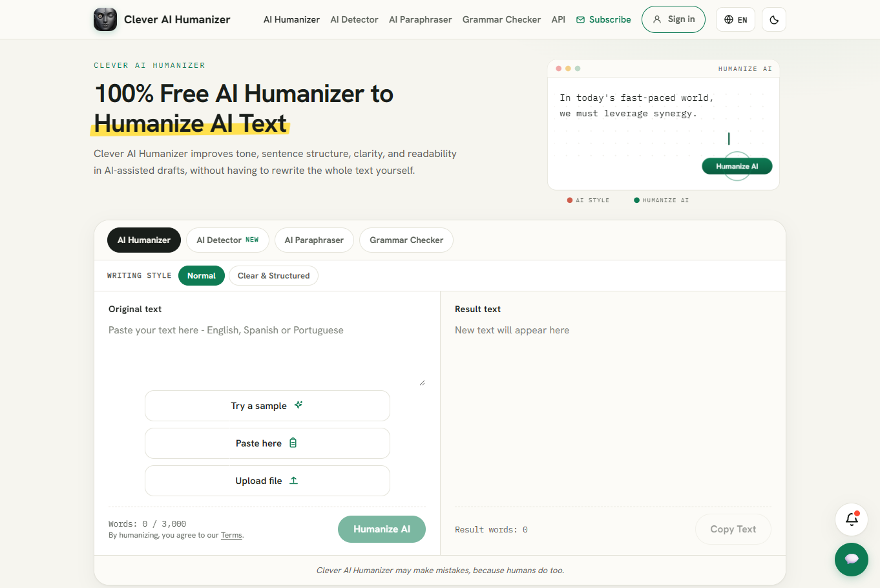
Task: Click the Sign in button
Action: coord(673,19)
